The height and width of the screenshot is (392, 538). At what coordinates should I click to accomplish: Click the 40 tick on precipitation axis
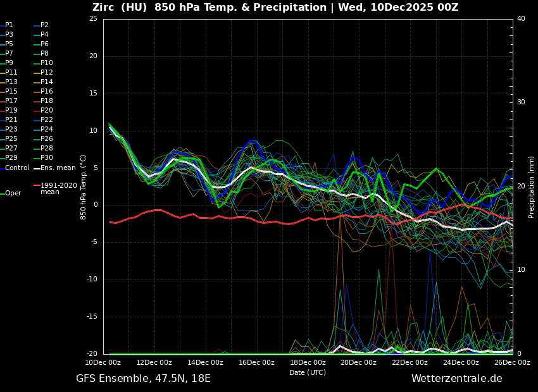521,19
